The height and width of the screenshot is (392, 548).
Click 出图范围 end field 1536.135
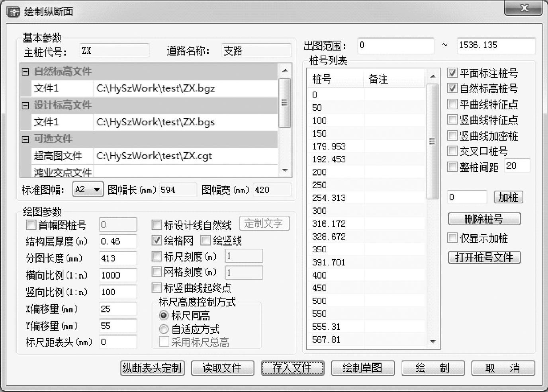pos(496,45)
